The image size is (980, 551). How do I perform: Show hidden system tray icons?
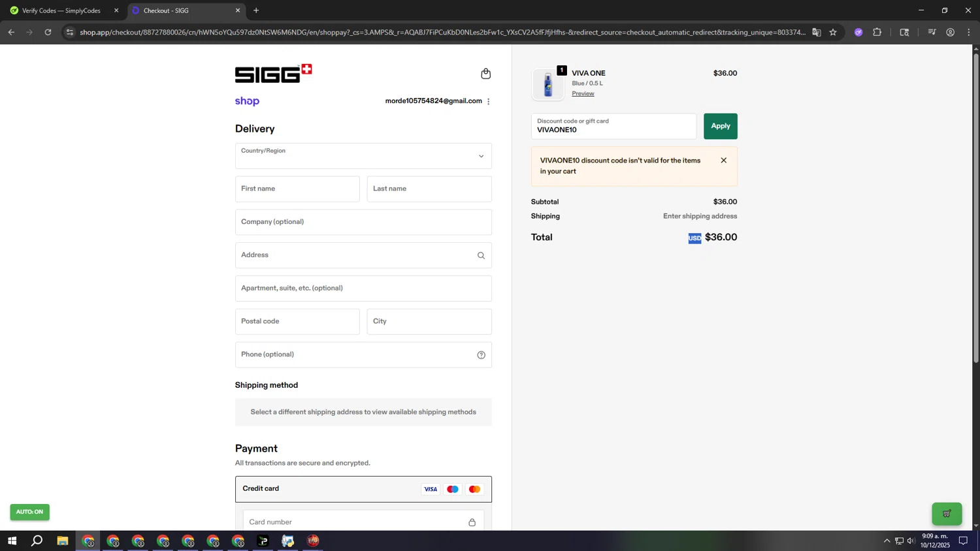887,541
